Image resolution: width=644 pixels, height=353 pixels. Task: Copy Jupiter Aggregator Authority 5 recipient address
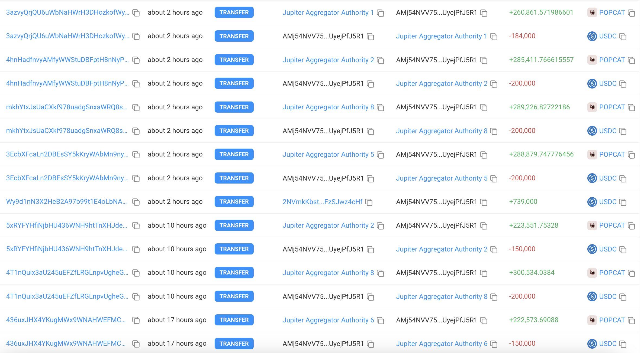click(x=494, y=178)
